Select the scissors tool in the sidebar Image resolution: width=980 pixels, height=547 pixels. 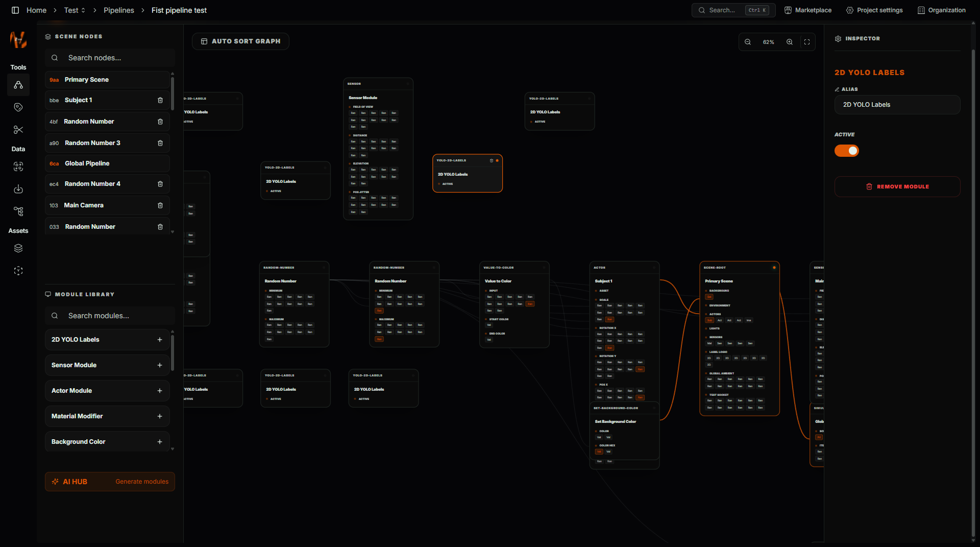(18, 130)
